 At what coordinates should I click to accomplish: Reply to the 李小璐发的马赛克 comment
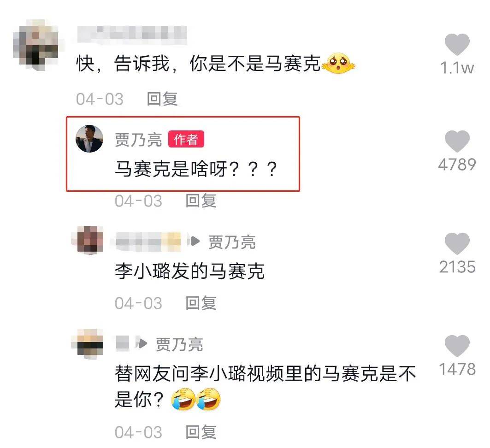[x=201, y=303]
